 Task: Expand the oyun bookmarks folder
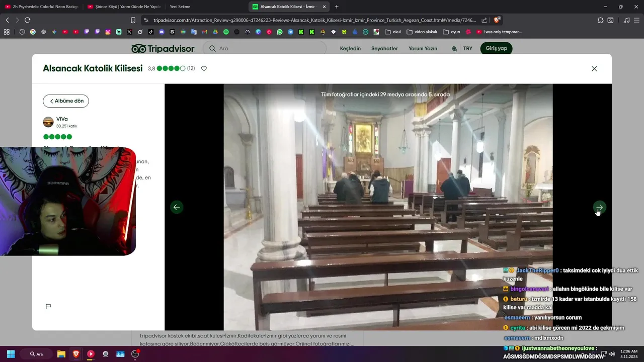pyautogui.click(x=452, y=32)
